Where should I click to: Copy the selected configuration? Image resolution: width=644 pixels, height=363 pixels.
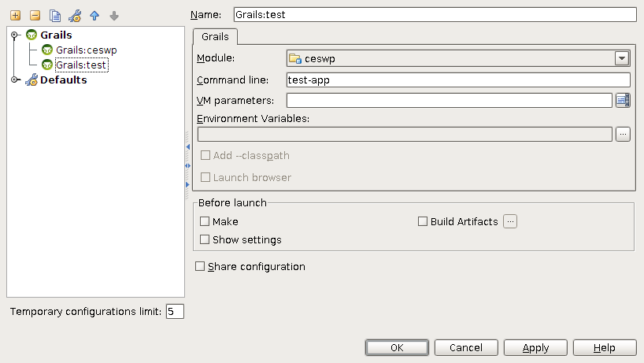55,16
